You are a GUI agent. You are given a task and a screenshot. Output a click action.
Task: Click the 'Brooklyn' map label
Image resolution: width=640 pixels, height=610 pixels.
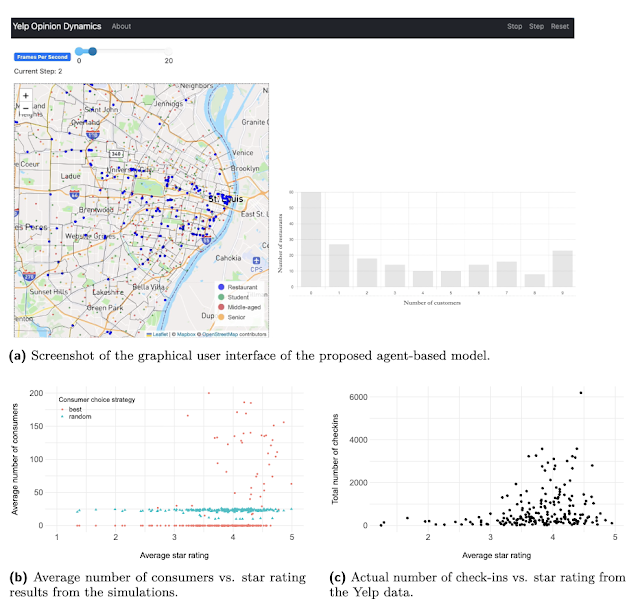(245, 168)
